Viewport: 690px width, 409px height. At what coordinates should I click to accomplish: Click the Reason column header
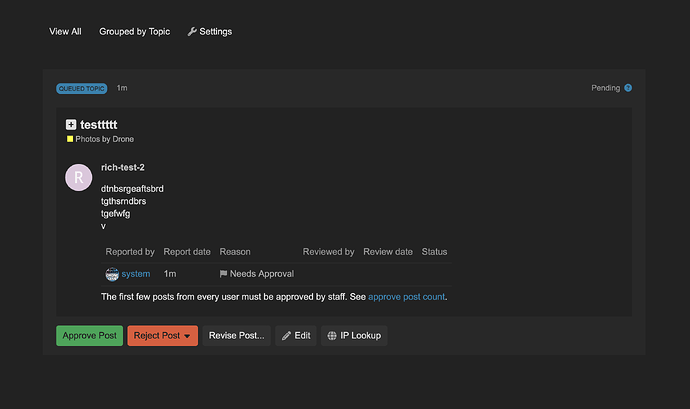coord(235,252)
